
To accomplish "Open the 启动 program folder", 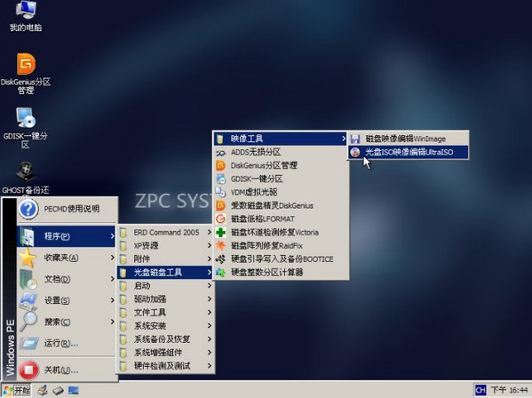I will tap(165, 286).
